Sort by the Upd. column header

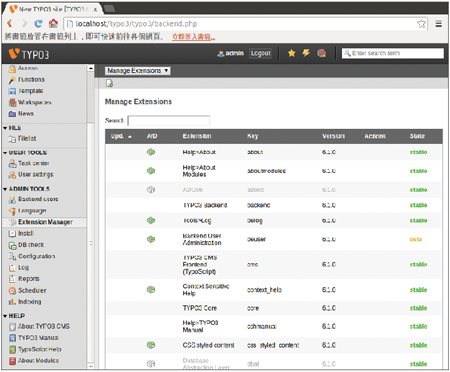[x=121, y=136]
